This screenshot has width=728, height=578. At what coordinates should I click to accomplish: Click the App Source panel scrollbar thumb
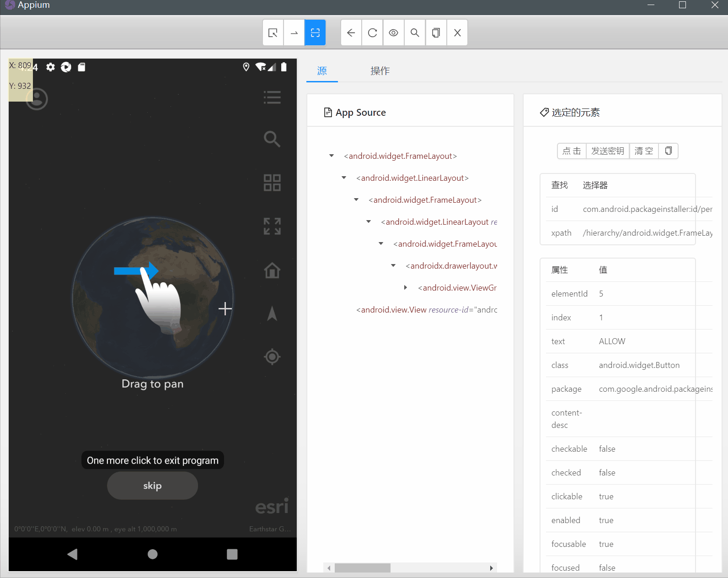tap(363, 568)
